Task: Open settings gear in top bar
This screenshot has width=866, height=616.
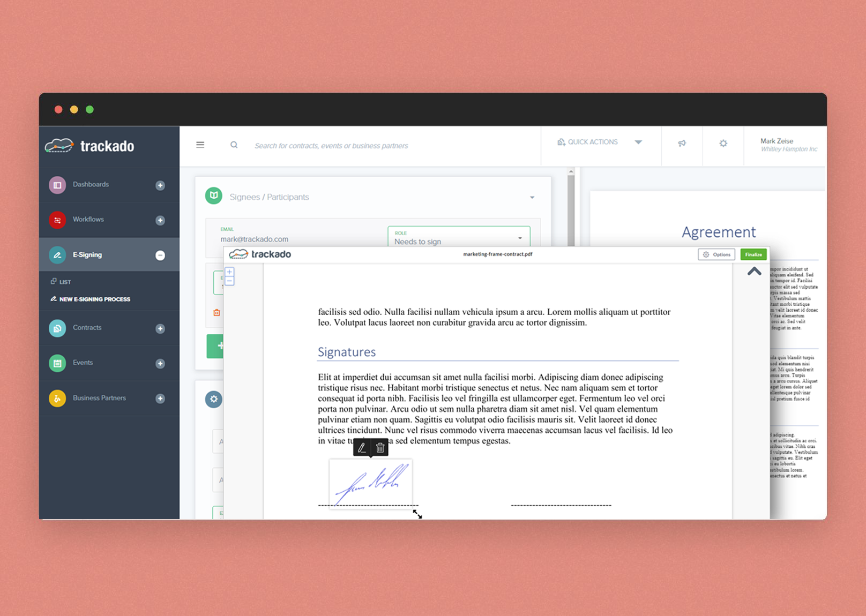Action: pyautogui.click(x=723, y=144)
